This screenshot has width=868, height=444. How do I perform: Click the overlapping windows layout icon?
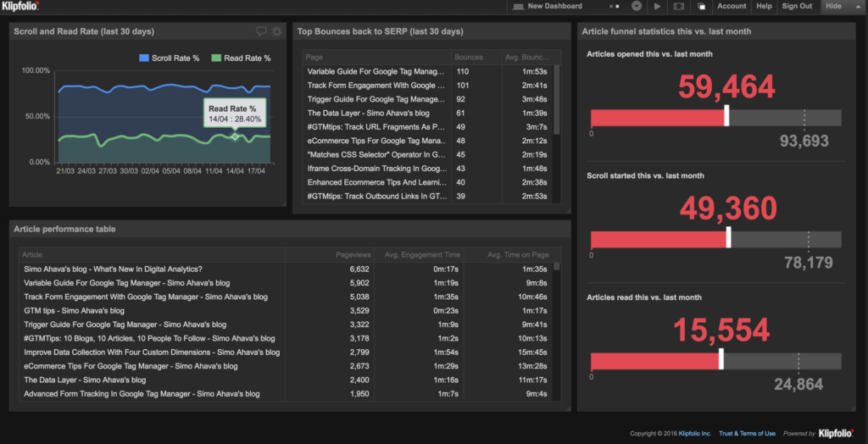coord(701,6)
